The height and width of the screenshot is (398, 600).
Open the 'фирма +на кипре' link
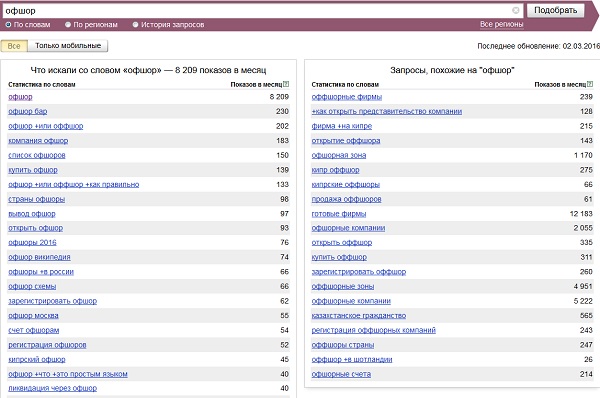[x=342, y=126]
